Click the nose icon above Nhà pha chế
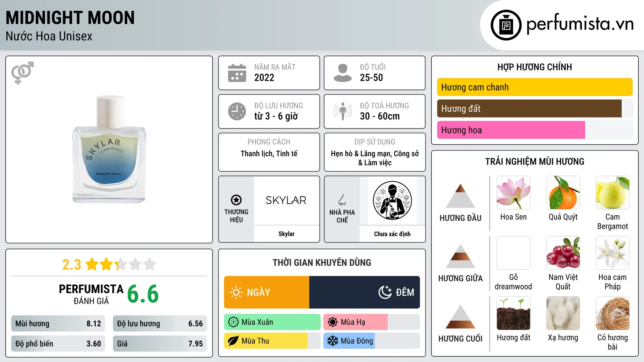The height and width of the screenshot is (362, 644). [x=342, y=200]
